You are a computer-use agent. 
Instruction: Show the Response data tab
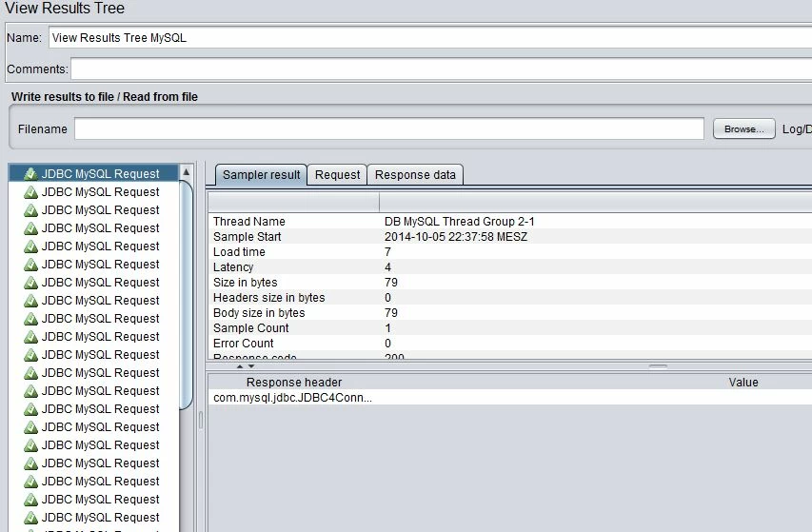tap(415, 175)
